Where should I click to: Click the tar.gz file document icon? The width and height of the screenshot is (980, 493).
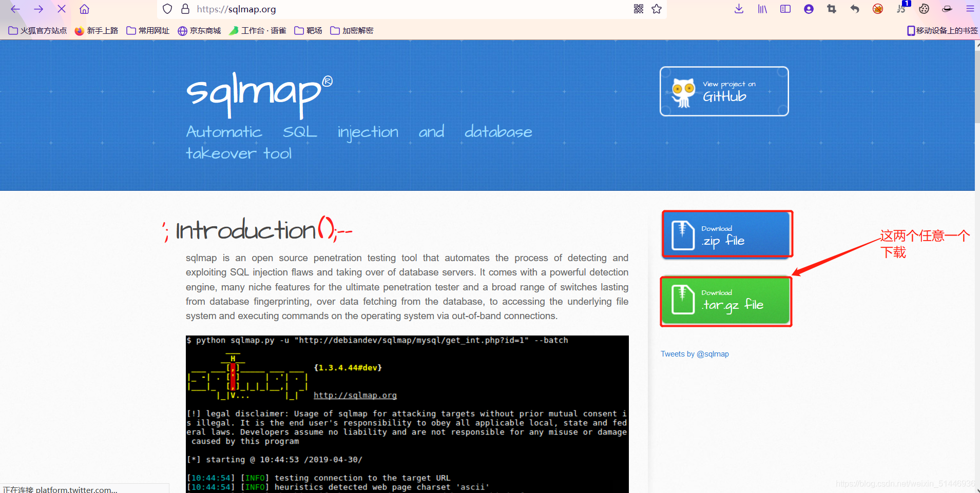coord(683,299)
